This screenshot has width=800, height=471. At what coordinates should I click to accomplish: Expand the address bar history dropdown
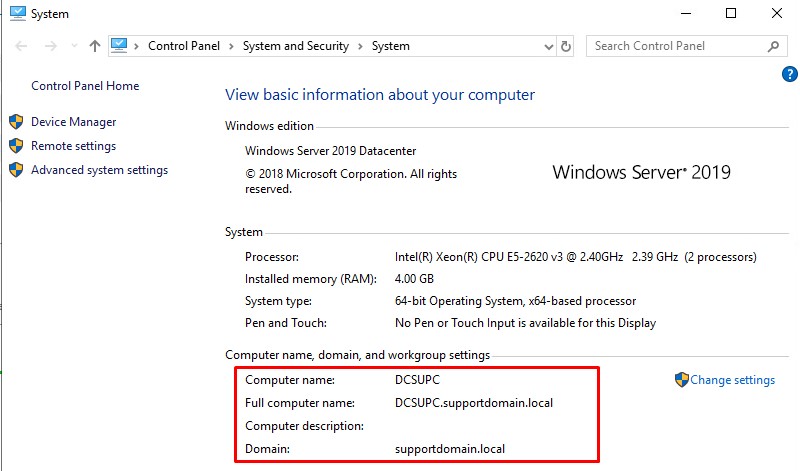(x=548, y=47)
